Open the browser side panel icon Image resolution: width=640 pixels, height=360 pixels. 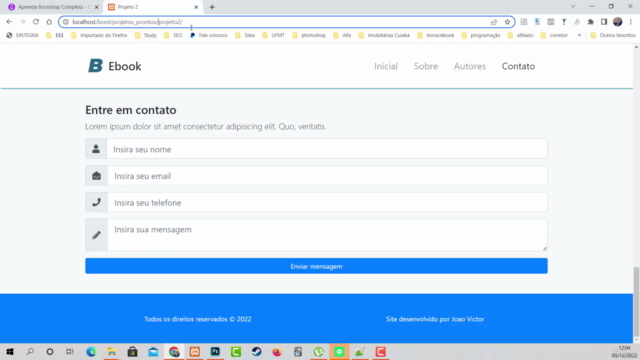click(x=604, y=22)
